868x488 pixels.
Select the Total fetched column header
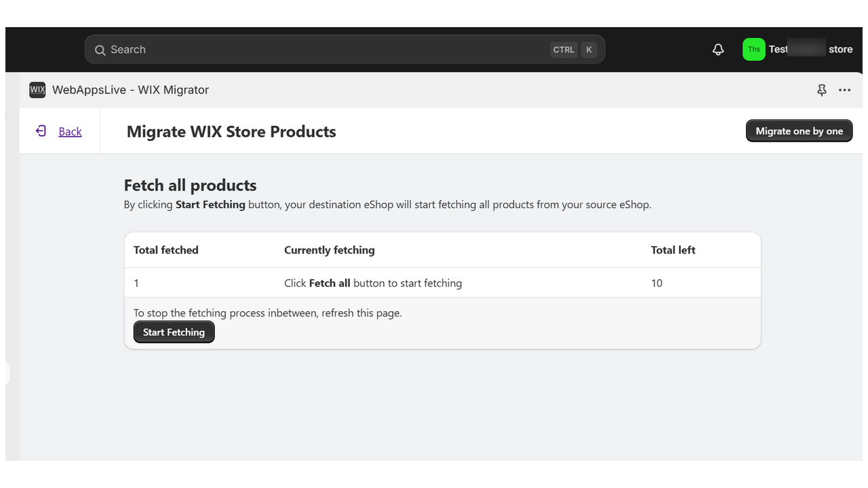pyautogui.click(x=166, y=250)
